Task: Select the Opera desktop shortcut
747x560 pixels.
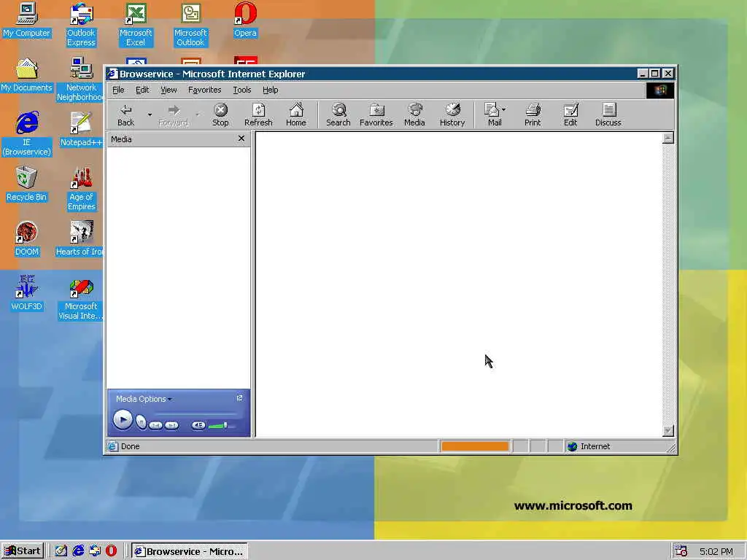Action: [x=245, y=20]
